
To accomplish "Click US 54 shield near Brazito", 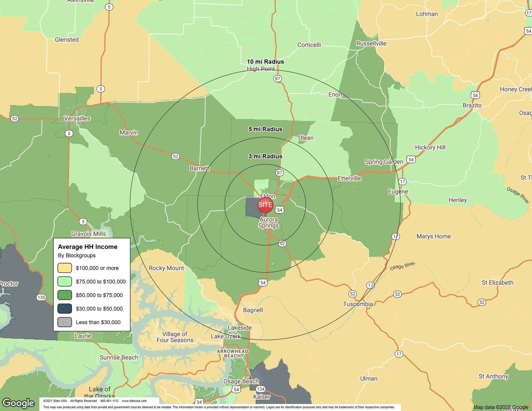I will click(475, 95).
